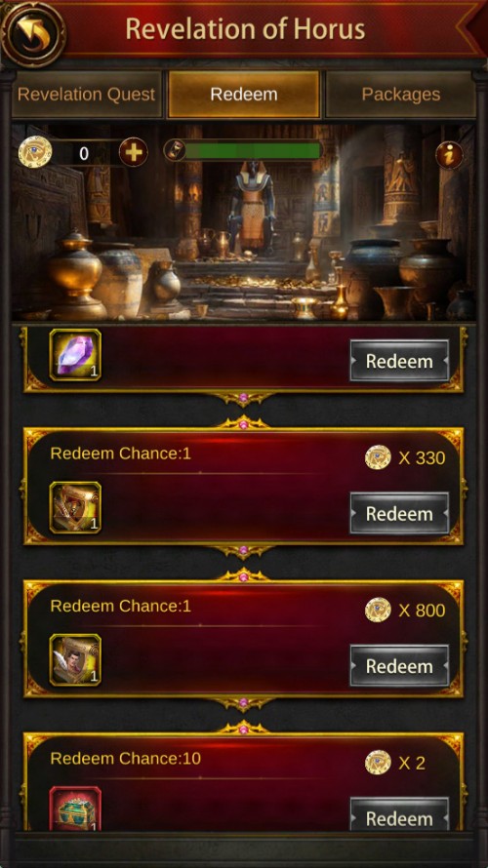
Task: Click the green event timer bar
Action: (x=253, y=150)
